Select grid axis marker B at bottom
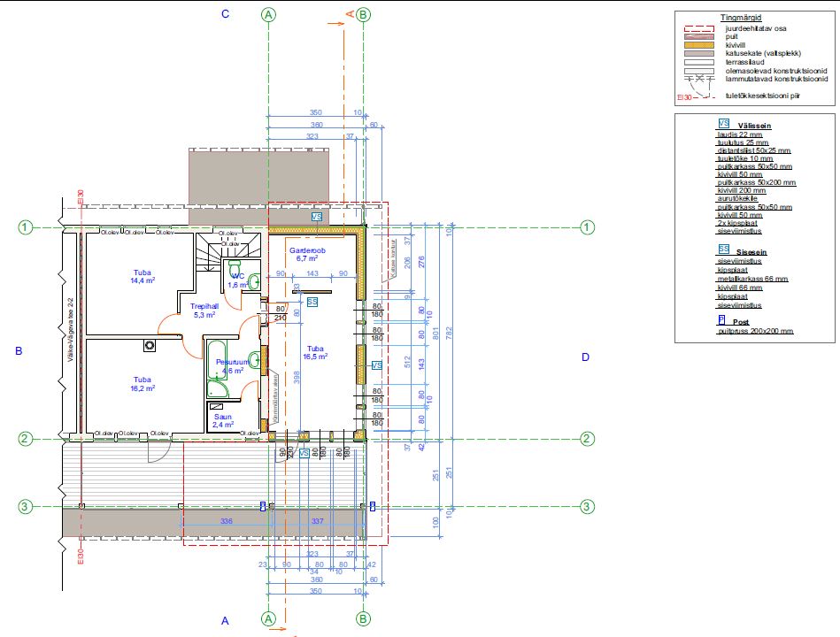Screen dimensions: 840x637 click(x=363, y=618)
